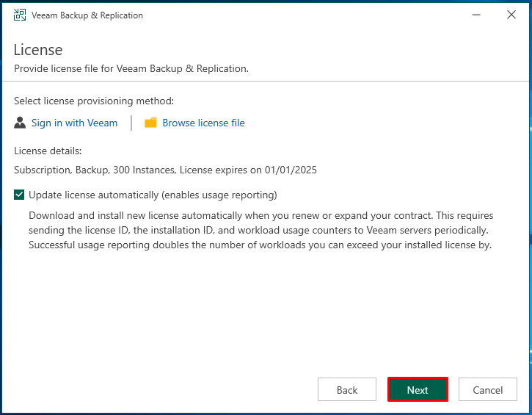Click the license details text expiring 01/01/2025
Image resolution: width=532 pixels, height=415 pixels.
(165, 170)
